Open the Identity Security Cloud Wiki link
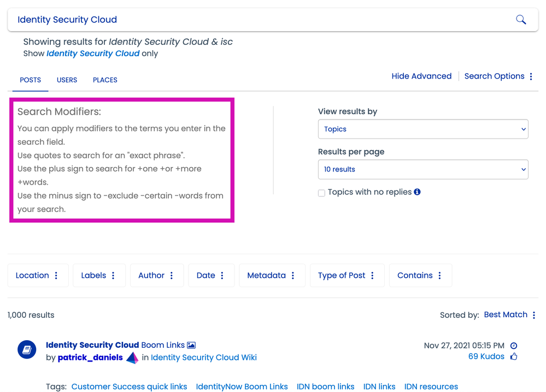This screenshot has width=546, height=392. click(203, 358)
